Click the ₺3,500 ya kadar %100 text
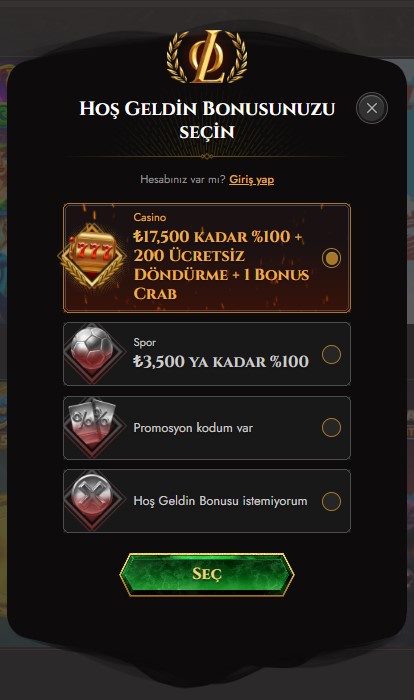 (x=221, y=361)
